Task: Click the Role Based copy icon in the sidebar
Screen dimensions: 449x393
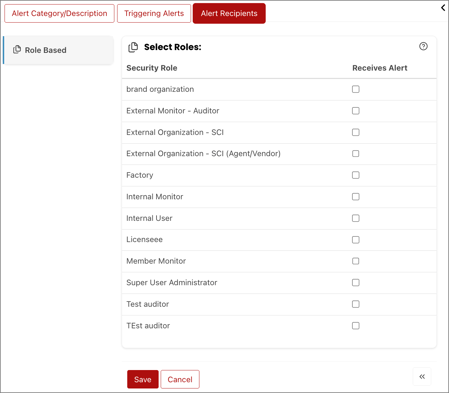Action: tap(17, 50)
